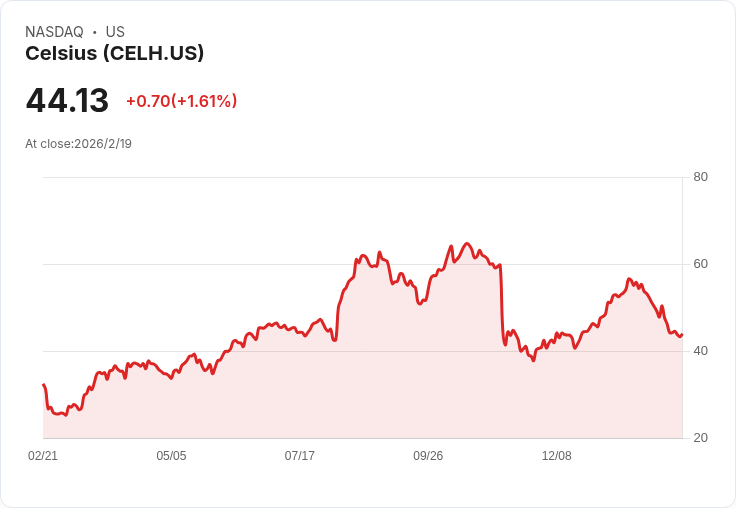736x508 pixels.
Task: Click the start of the price line
Action: coord(43,384)
